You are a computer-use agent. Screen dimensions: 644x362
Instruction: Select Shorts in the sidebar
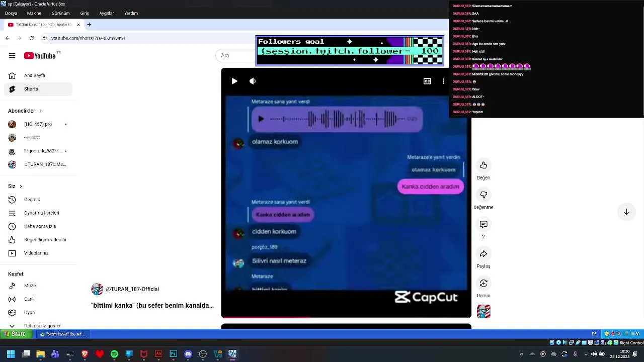(38, 89)
